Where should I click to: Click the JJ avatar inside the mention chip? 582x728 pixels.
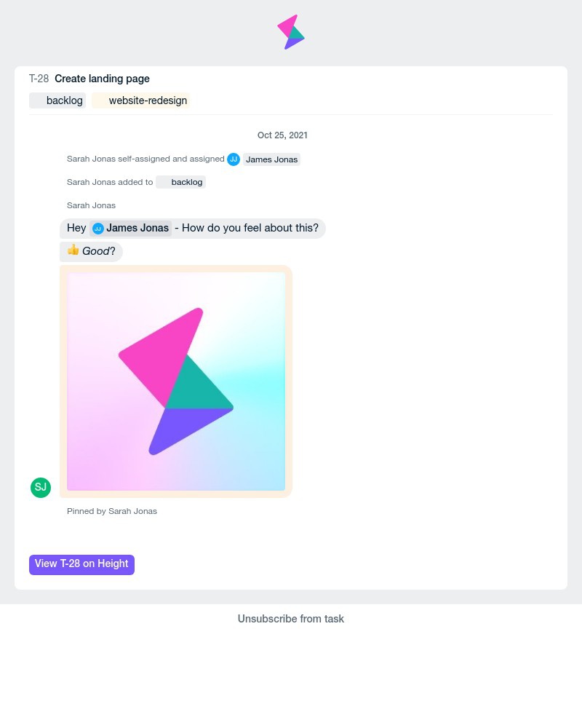tap(97, 228)
